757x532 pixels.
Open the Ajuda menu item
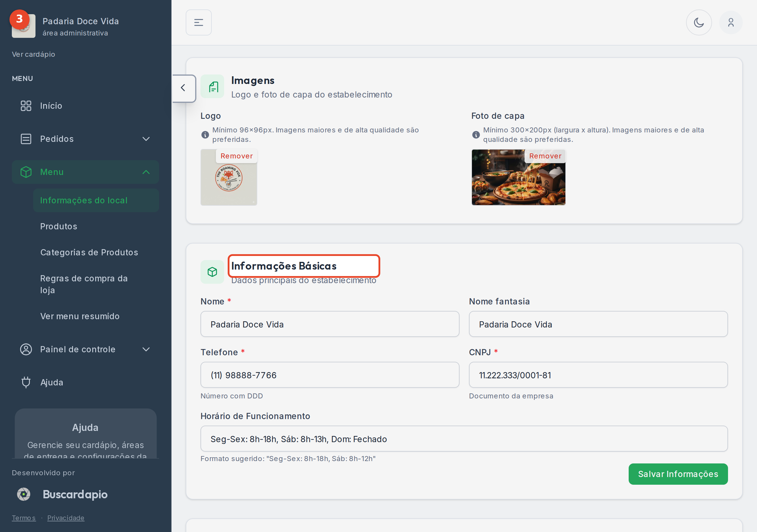click(85, 382)
